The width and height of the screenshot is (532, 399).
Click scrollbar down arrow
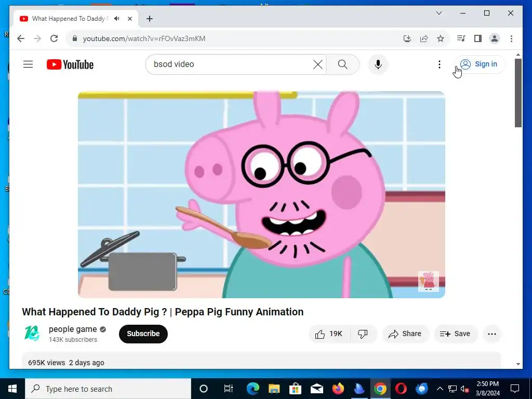point(518,364)
